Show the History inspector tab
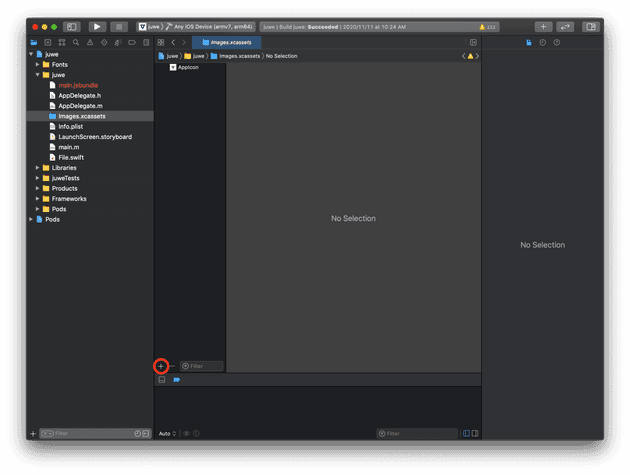Screen dimensions: 630x475 point(543,43)
